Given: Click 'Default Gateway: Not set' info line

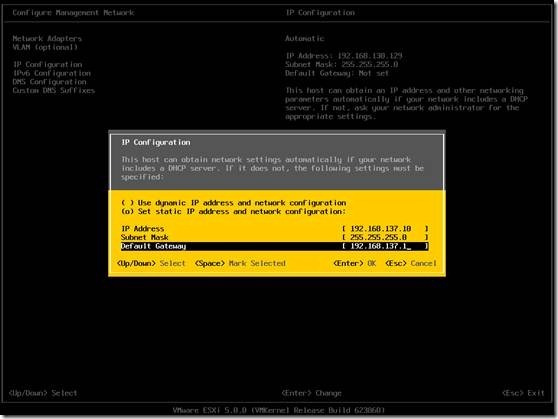Looking at the screenshot, I should 337,73.
